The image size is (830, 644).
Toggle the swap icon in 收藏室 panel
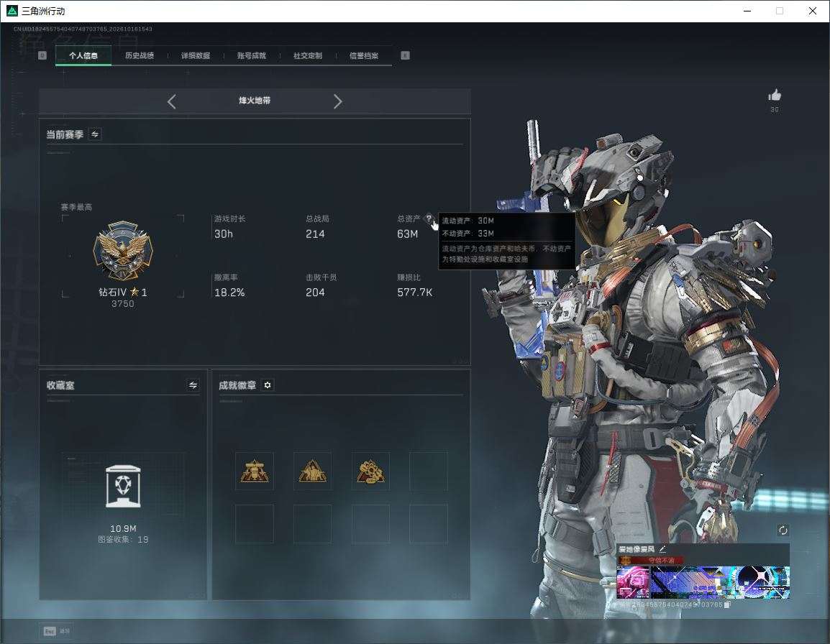tap(193, 385)
